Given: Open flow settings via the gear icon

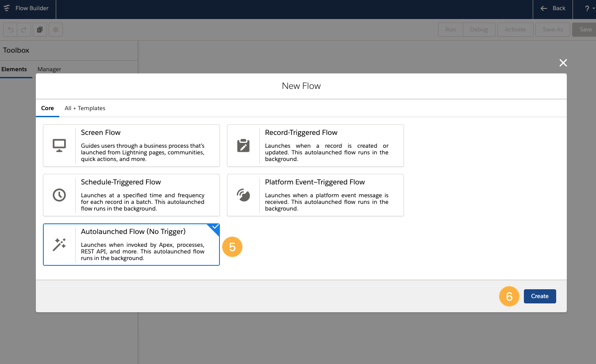Looking at the screenshot, I should (x=55, y=29).
